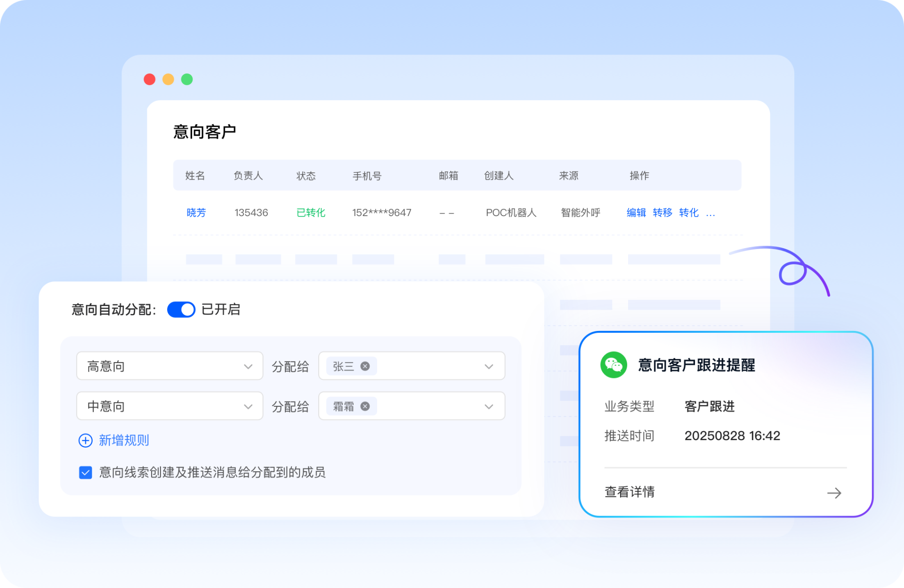904x588 pixels.
Task: Remove 霜霜 using the tag's x icon
Action: pos(365,406)
